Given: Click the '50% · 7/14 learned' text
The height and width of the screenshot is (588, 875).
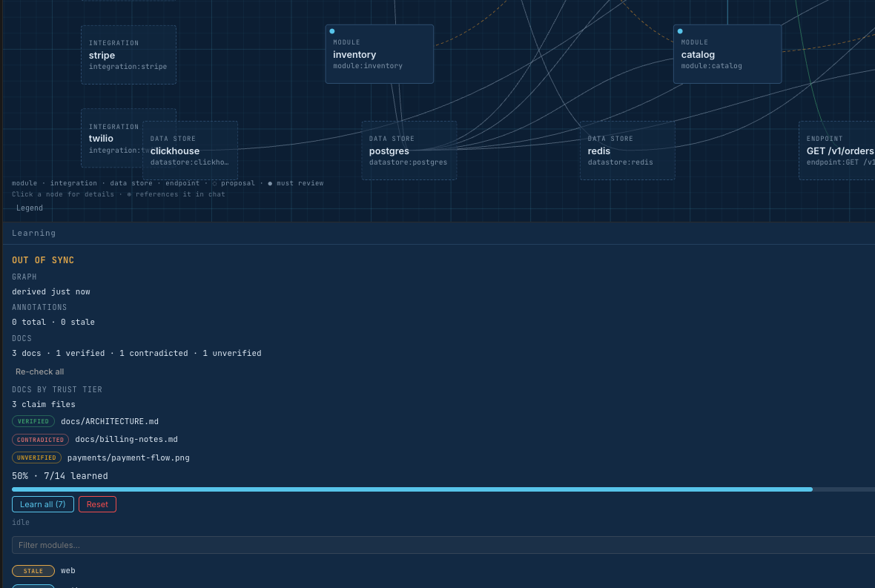Looking at the screenshot, I should tap(60, 476).
